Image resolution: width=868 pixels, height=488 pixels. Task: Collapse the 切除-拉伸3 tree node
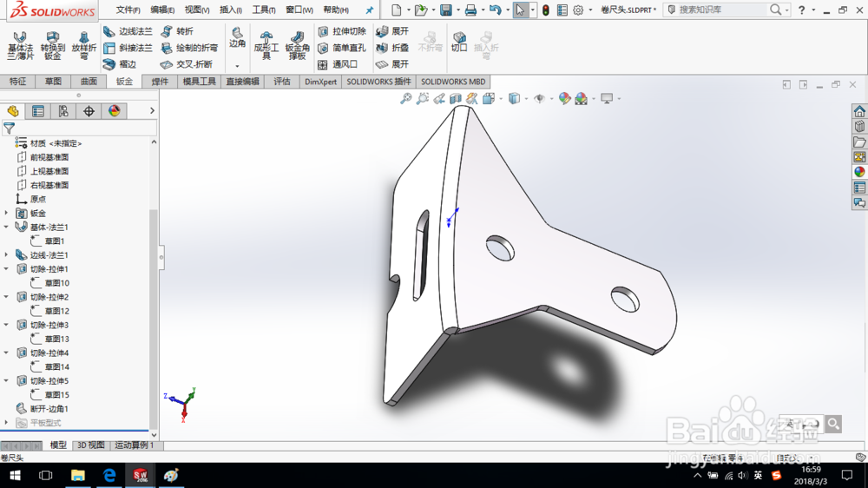[6, 325]
